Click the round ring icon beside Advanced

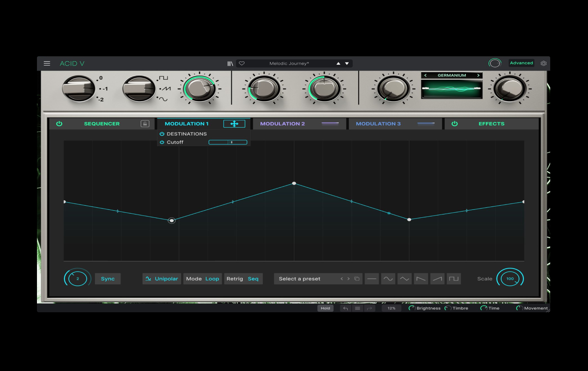tap(495, 63)
